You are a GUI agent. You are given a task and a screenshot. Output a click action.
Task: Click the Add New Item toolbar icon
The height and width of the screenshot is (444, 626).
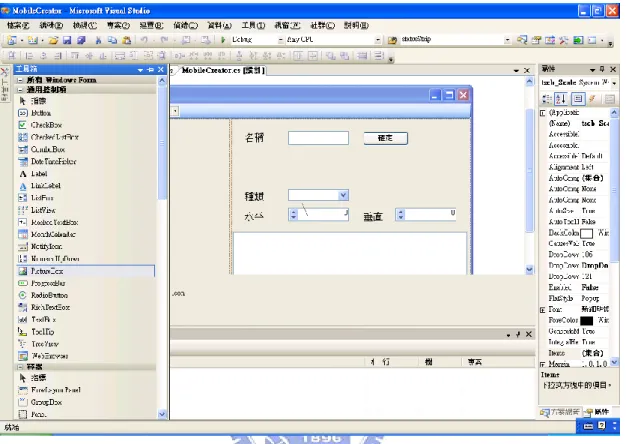click(x=33, y=40)
